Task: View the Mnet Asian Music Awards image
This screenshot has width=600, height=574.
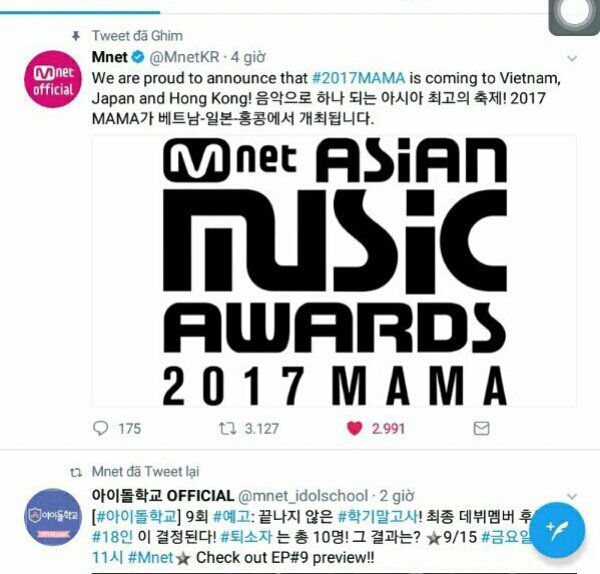Action: (334, 271)
